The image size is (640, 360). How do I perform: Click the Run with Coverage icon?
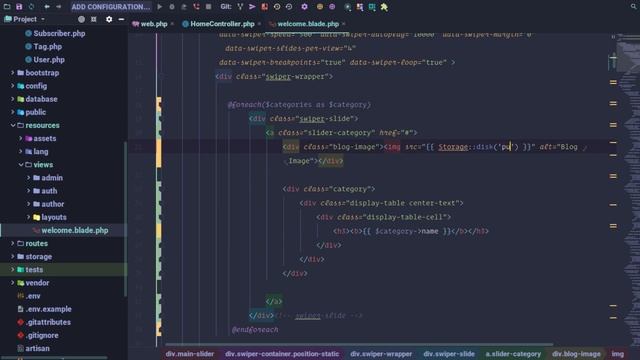[184, 7]
